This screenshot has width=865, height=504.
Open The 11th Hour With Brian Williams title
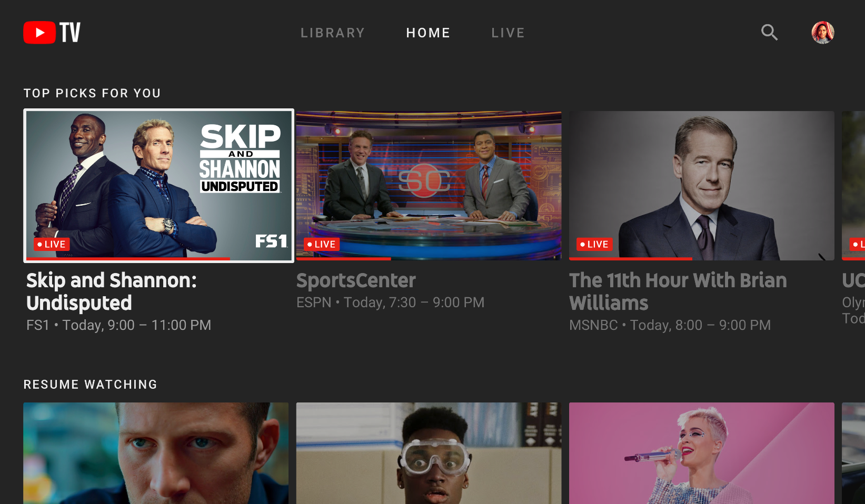pos(678,291)
